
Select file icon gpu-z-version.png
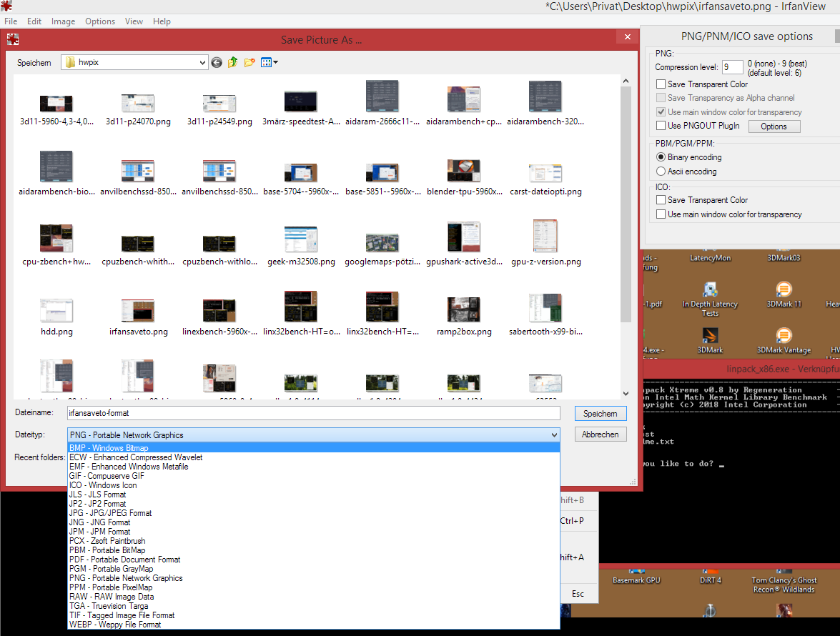tap(545, 236)
